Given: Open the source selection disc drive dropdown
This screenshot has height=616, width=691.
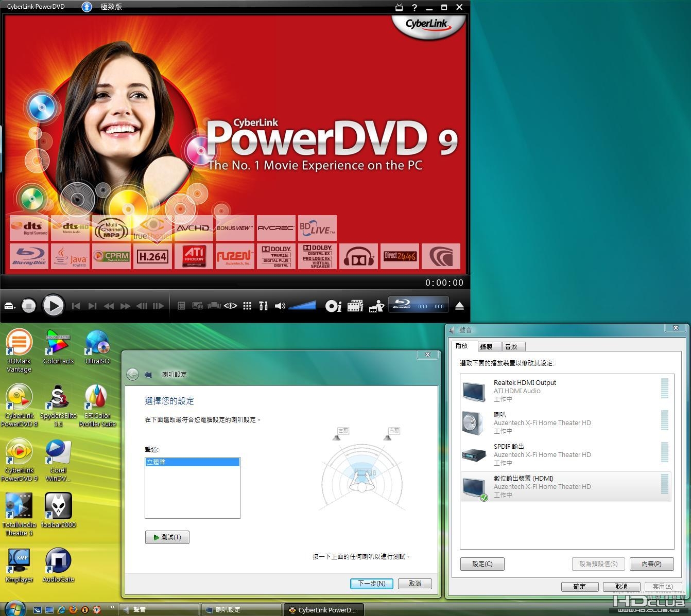Looking at the screenshot, I should (10, 306).
